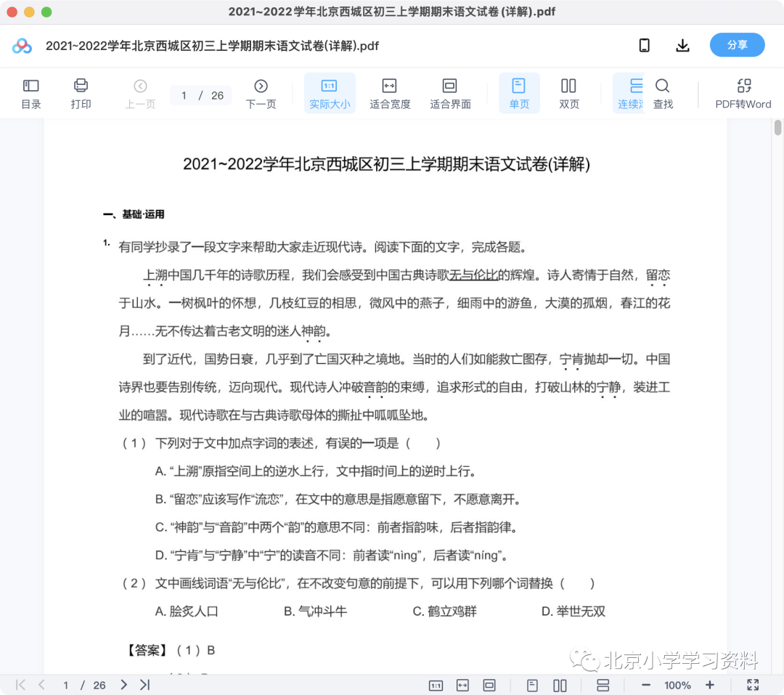Switch to 双页 double page mode
The height and width of the screenshot is (695, 784).
569,94
